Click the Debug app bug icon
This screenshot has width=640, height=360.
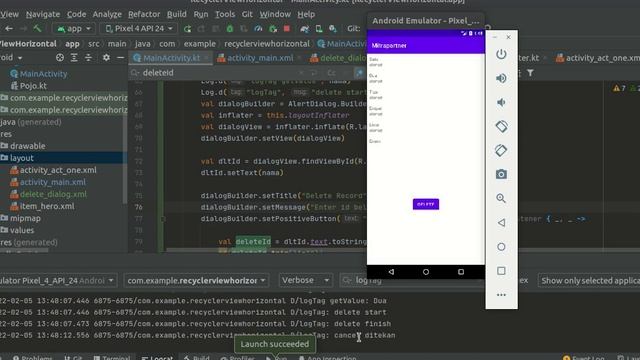click(230, 29)
